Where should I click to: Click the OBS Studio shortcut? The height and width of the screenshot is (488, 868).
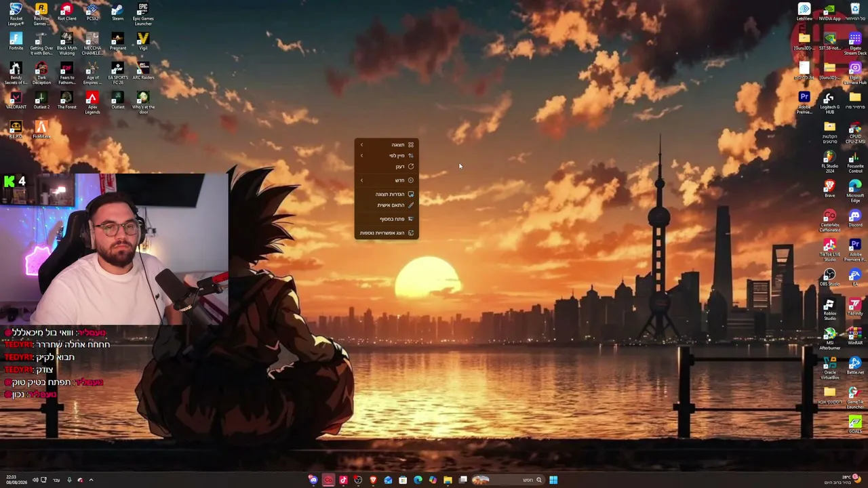point(829,277)
